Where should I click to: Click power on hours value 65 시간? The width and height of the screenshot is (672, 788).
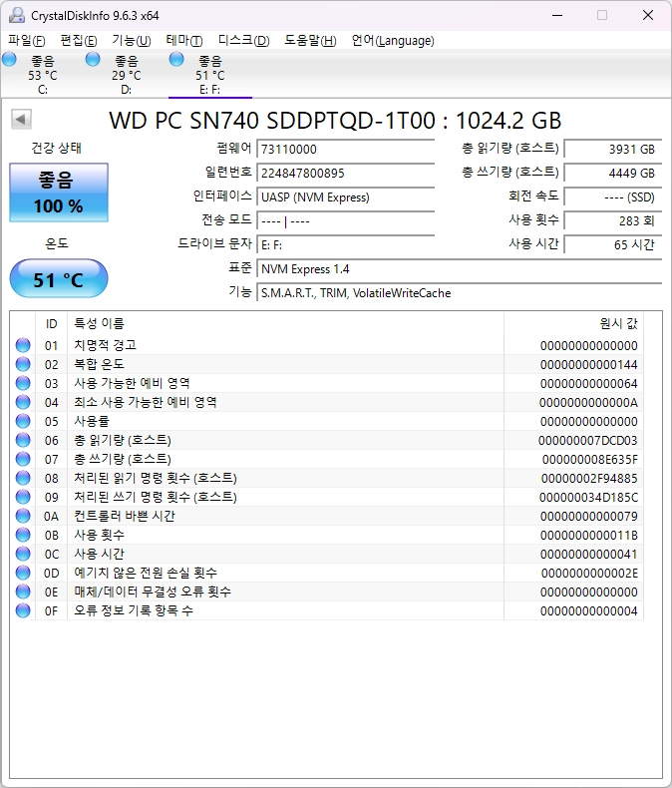pos(613,245)
